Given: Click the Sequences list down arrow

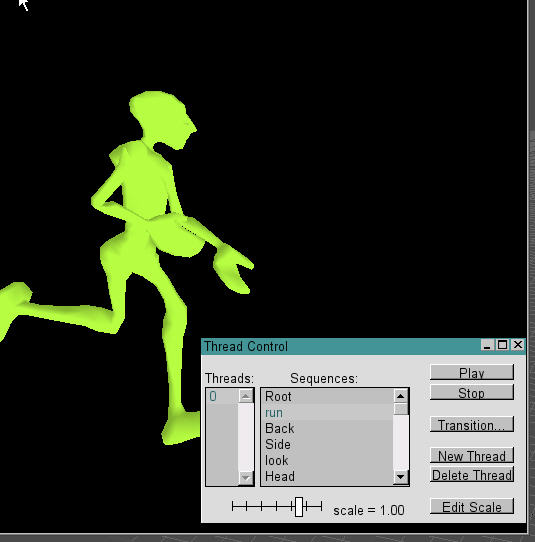Looking at the screenshot, I should [x=401, y=477].
